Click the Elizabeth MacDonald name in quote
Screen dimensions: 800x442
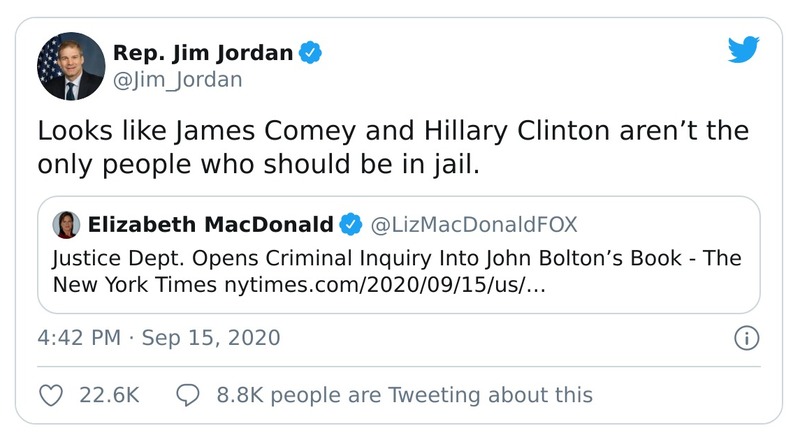210,222
